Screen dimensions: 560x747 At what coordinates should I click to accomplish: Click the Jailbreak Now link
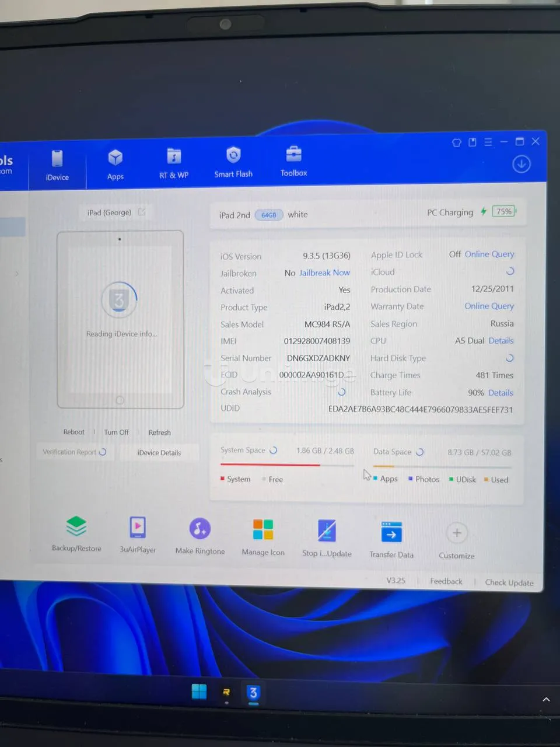point(324,273)
